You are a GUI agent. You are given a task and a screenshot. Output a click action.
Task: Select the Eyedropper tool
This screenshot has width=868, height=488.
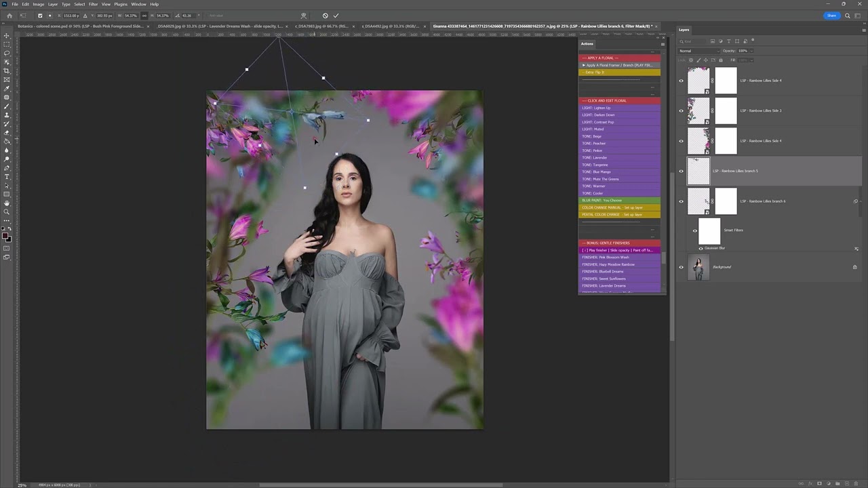(x=7, y=88)
